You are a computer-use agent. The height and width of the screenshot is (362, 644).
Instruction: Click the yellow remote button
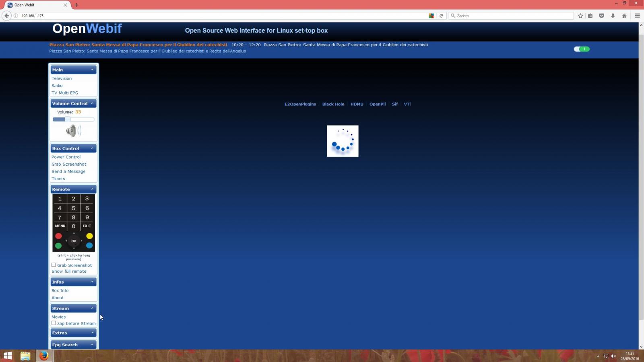(x=89, y=236)
